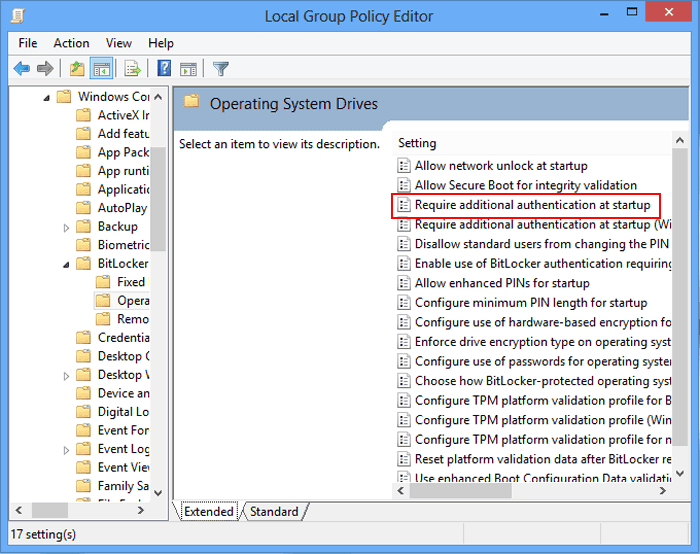This screenshot has height=554, width=700.
Task: Click the Export List toolbar icon
Action: tap(131, 69)
